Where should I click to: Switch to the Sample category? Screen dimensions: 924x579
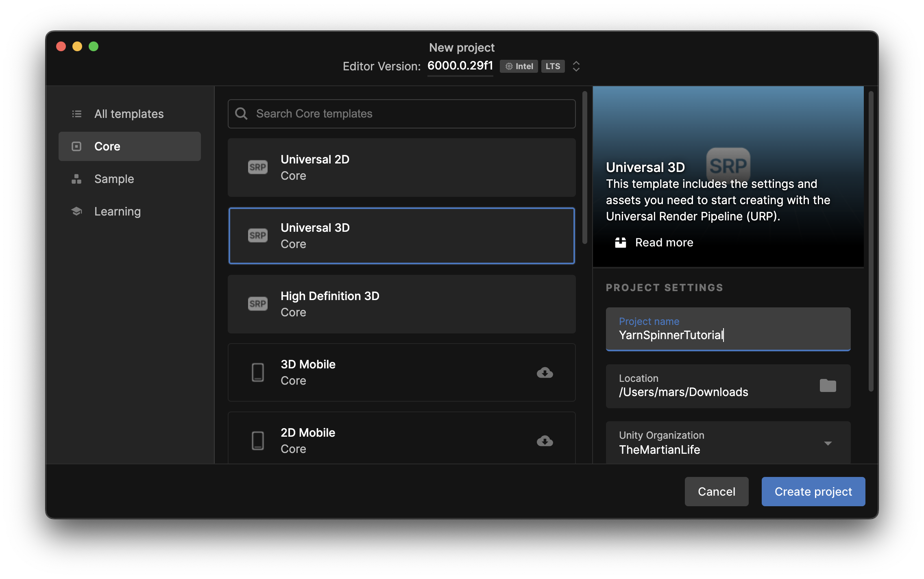(x=130, y=179)
